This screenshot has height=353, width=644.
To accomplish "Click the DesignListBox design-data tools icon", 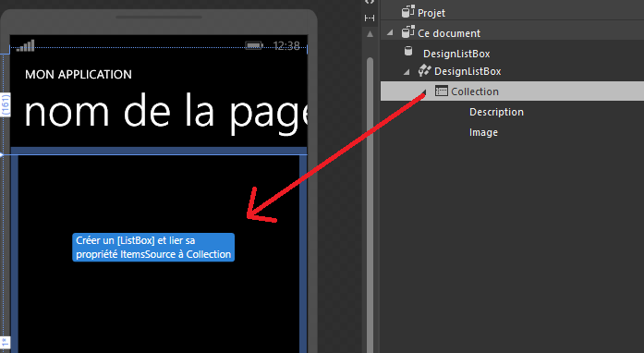I will click(x=424, y=70).
